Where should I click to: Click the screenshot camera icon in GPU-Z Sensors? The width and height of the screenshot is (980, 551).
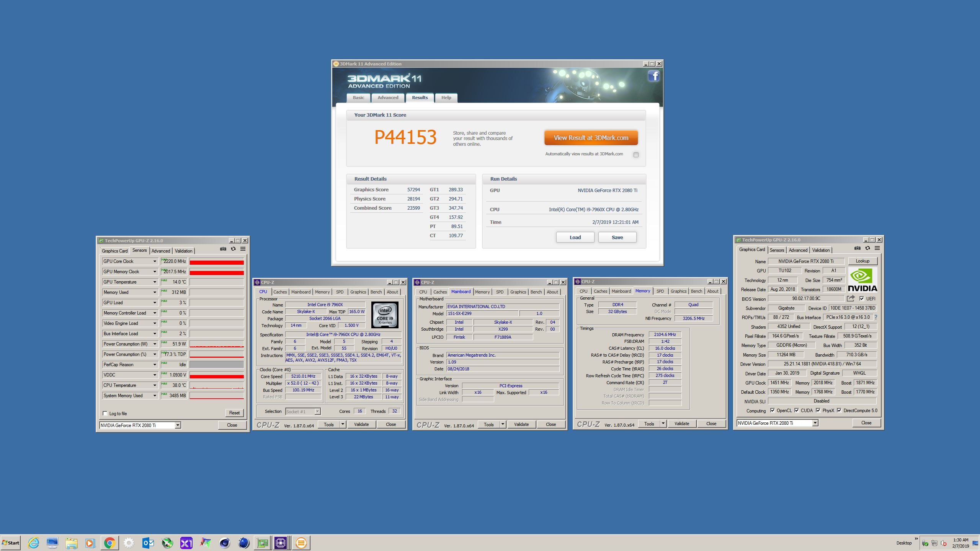coord(223,249)
